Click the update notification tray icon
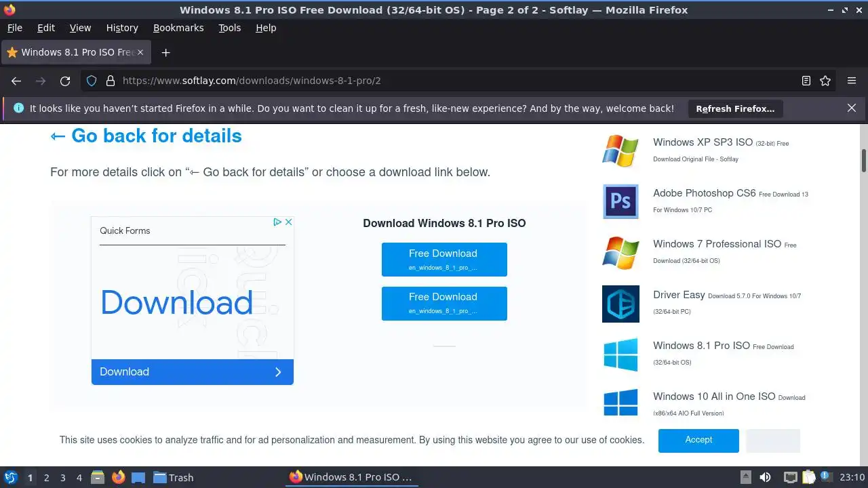Viewport: 868px width, 488px height. click(826, 477)
